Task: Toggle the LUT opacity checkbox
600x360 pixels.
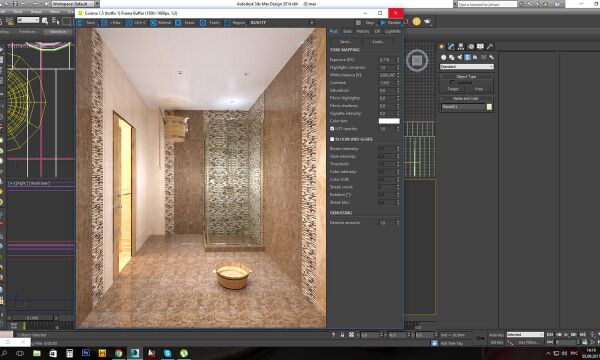Action: coord(332,129)
